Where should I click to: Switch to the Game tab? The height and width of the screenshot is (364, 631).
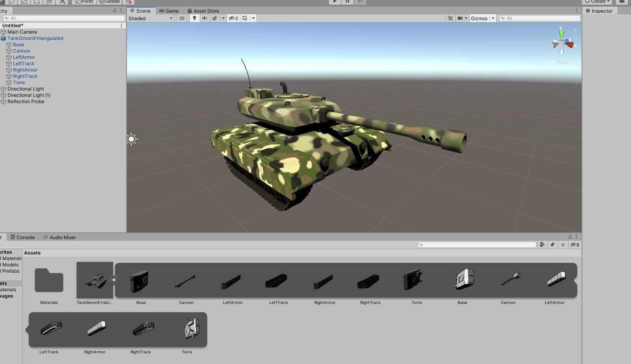pos(168,11)
